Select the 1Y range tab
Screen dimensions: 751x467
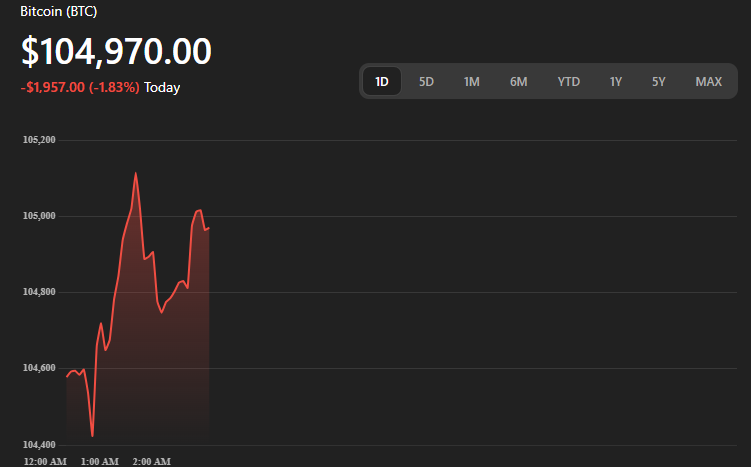pos(616,81)
